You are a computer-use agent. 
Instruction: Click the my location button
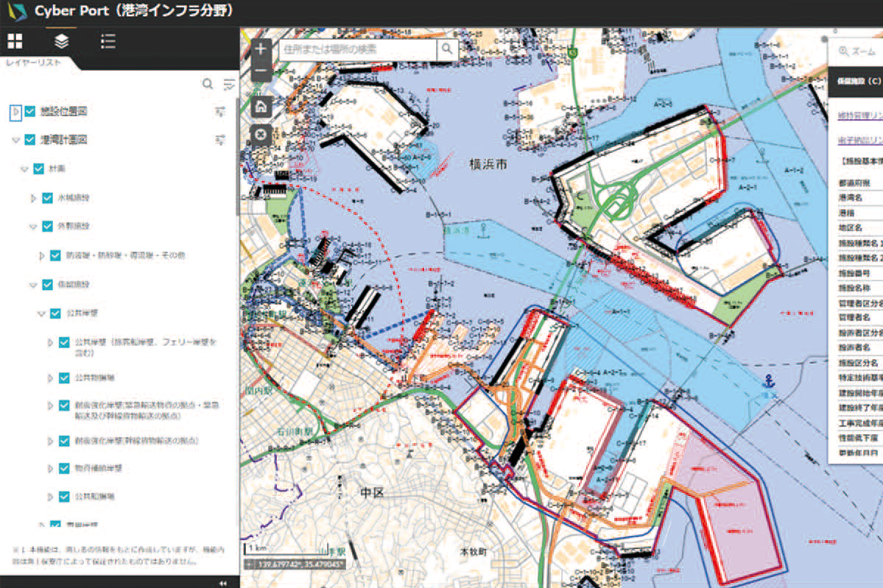(261, 135)
